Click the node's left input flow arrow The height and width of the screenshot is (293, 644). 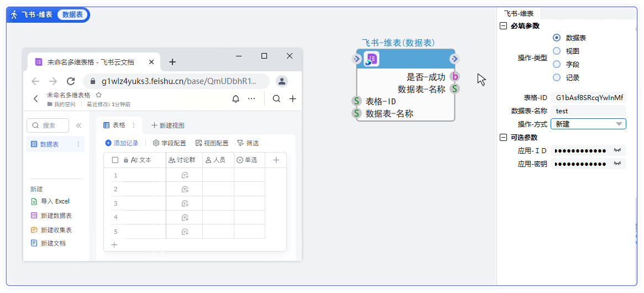click(357, 59)
